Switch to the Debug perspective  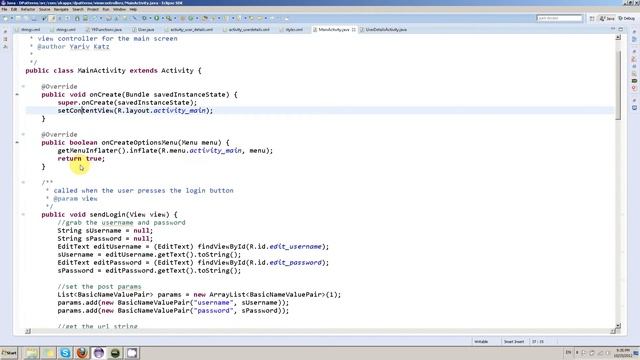click(627, 18)
